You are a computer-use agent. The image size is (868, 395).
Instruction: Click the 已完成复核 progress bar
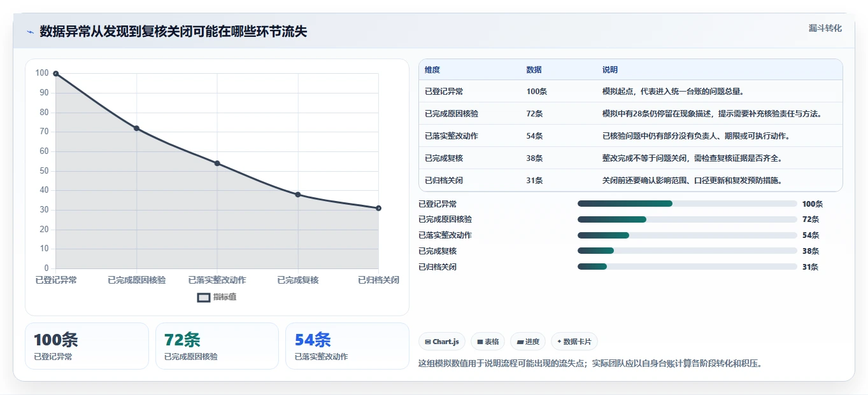[x=687, y=251]
